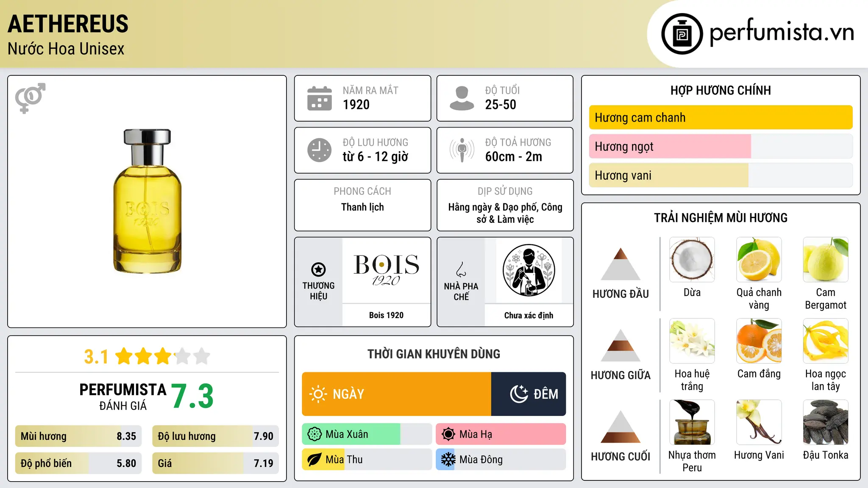
Task: Click the Đậu Tonka bean image
Action: (x=826, y=422)
